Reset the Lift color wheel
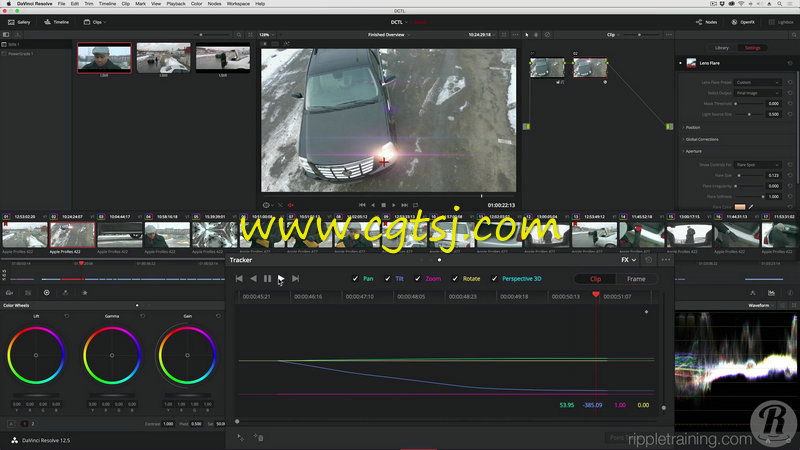The image size is (800, 450). pyautogui.click(x=66, y=316)
